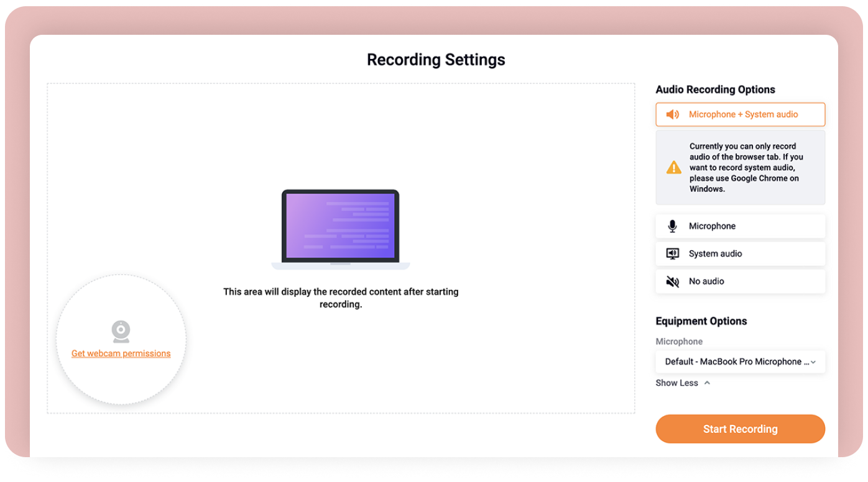Image resolution: width=868 pixels, height=482 pixels.
Task: Select the No audio option
Action: click(x=740, y=281)
